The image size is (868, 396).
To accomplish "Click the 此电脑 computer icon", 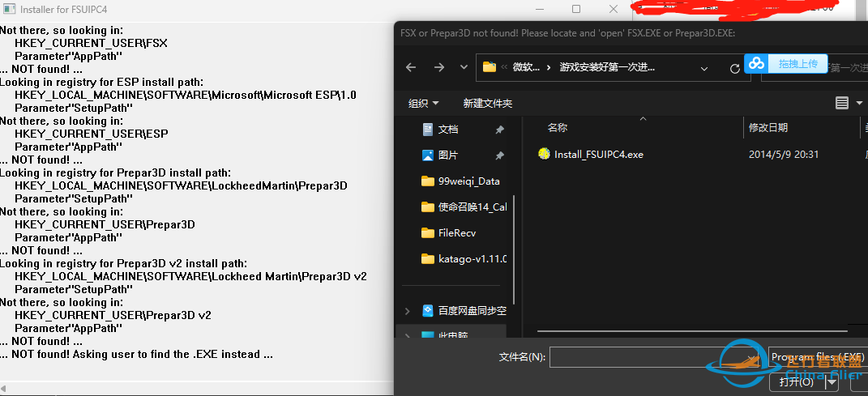I will (427, 335).
